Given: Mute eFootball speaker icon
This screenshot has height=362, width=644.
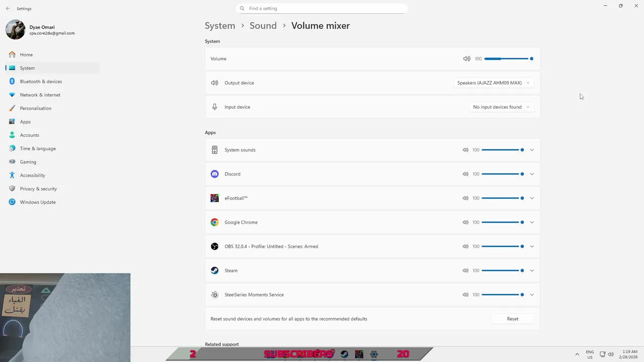Looking at the screenshot, I should (x=465, y=198).
